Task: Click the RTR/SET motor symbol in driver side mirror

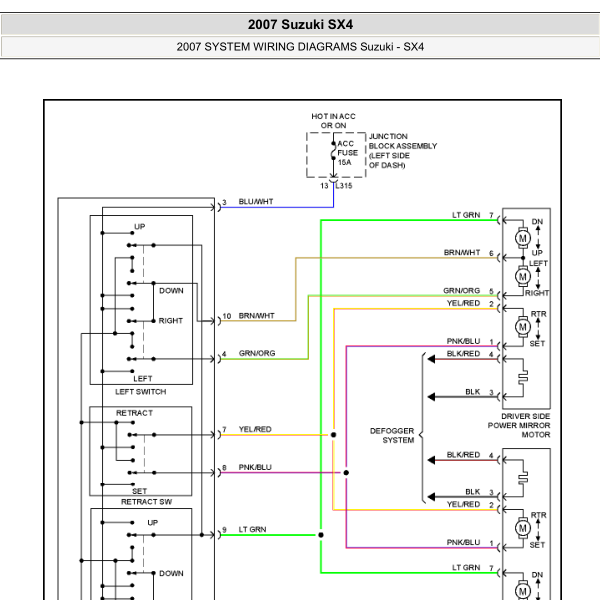Action: 522,327
